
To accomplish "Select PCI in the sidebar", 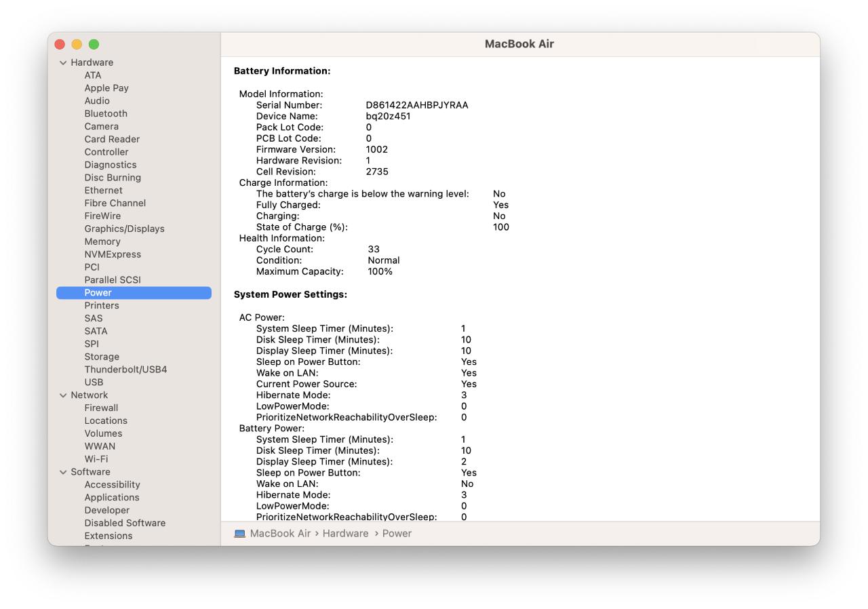I will pyautogui.click(x=92, y=267).
